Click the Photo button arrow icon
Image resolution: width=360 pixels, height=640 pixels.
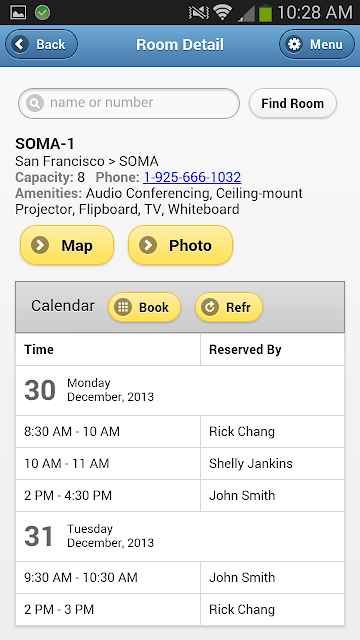[x=148, y=245]
